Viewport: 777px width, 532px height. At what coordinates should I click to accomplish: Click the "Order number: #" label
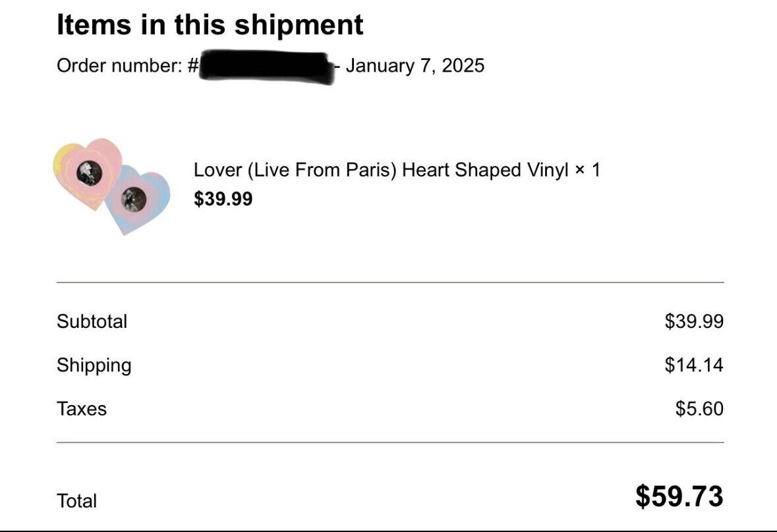[x=127, y=65]
